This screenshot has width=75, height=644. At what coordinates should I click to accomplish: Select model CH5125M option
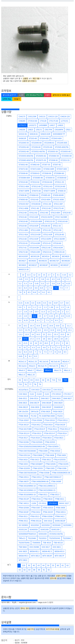32,117
